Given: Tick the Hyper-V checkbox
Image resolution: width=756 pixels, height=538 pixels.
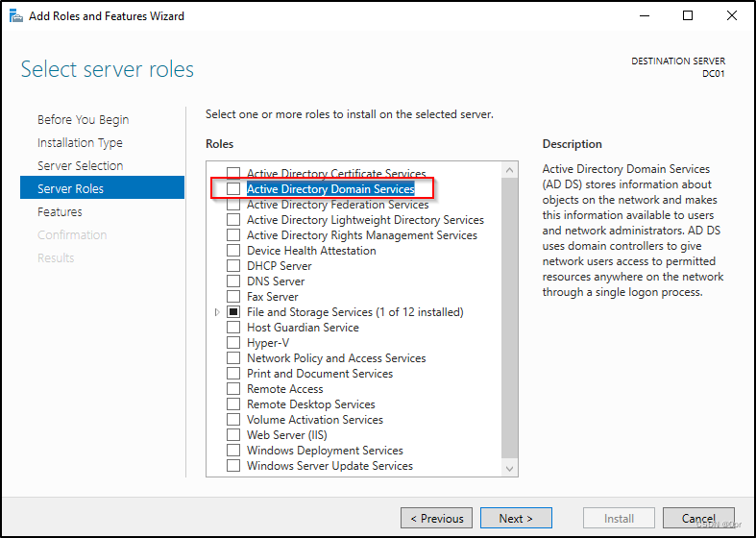Looking at the screenshot, I should pos(233,343).
